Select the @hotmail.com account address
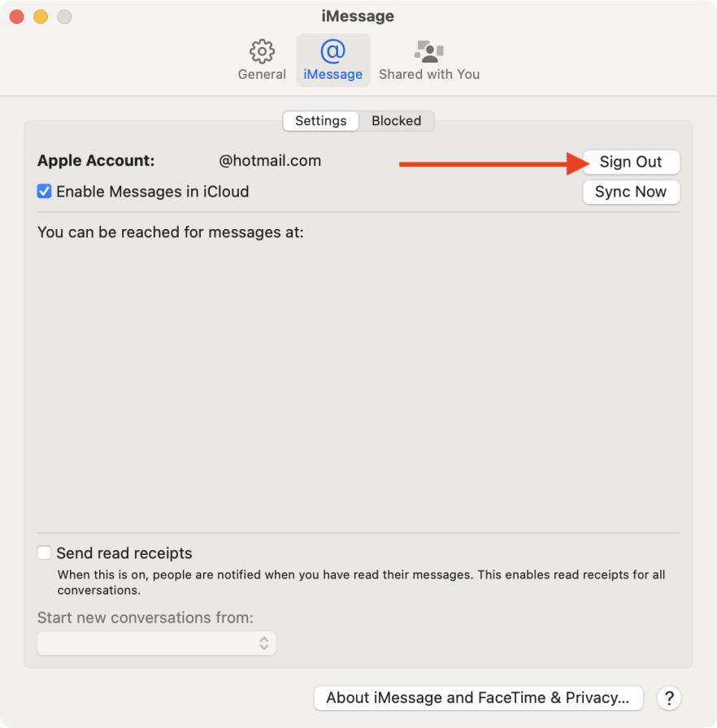The height and width of the screenshot is (728, 717). point(271,160)
